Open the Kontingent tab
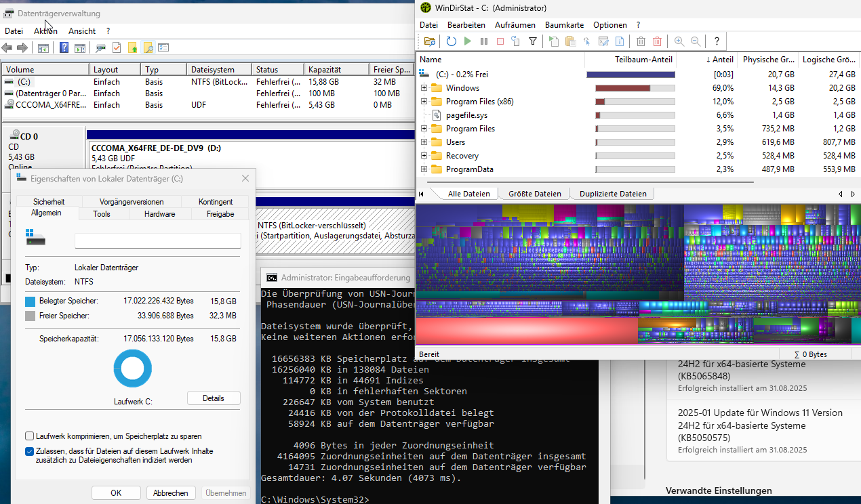The width and height of the screenshot is (861, 504). [216, 202]
